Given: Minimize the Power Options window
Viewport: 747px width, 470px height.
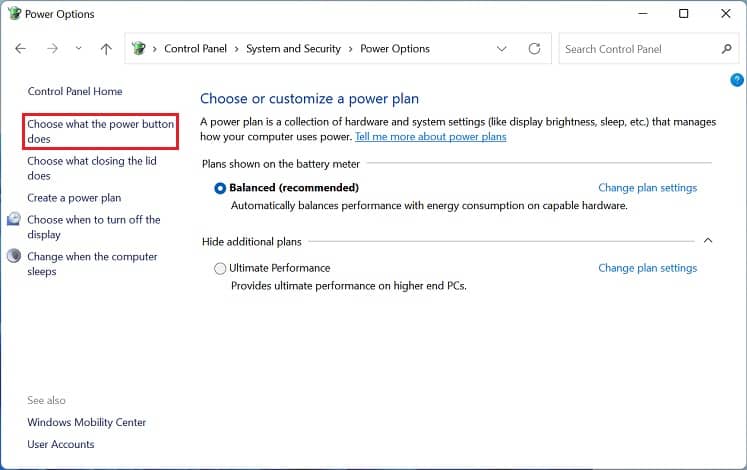Looking at the screenshot, I should [x=643, y=13].
